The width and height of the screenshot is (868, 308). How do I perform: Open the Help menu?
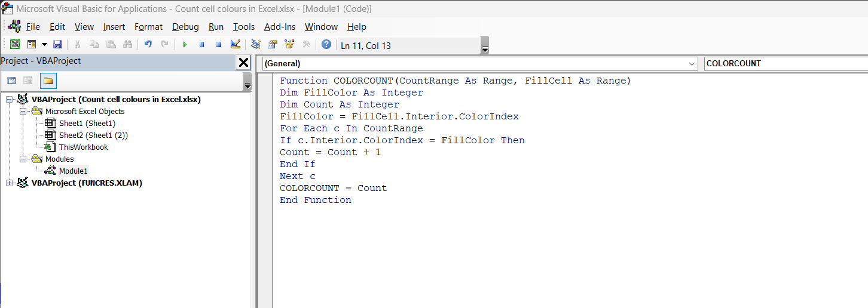[x=357, y=27]
